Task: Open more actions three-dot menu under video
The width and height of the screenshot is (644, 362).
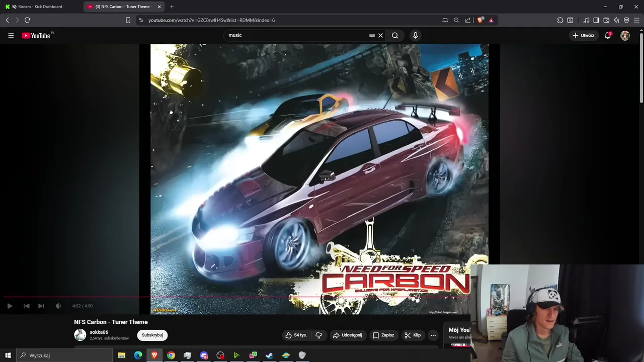Action: pos(433,335)
